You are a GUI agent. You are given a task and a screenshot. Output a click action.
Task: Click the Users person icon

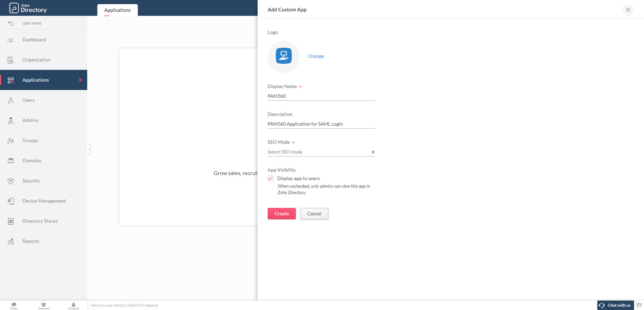coord(11,100)
